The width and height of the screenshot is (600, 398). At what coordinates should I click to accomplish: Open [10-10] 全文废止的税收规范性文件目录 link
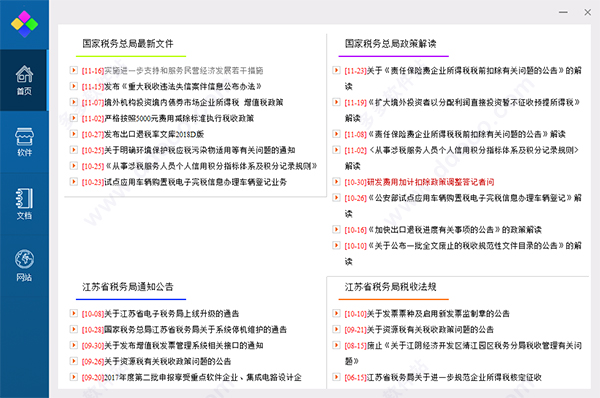pos(463,253)
